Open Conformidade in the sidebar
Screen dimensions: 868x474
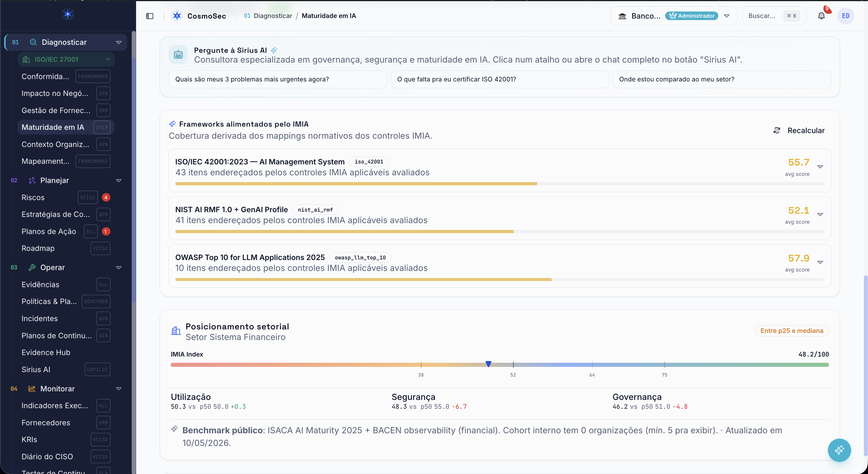66,76
